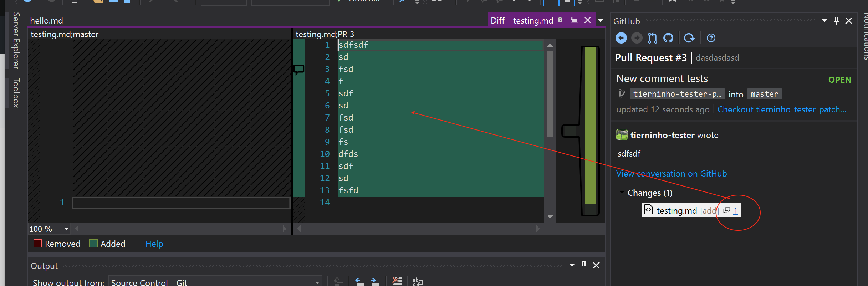Click line 1 text sdfsdf in diff
The height and width of the screenshot is (286, 868).
[x=353, y=45]
